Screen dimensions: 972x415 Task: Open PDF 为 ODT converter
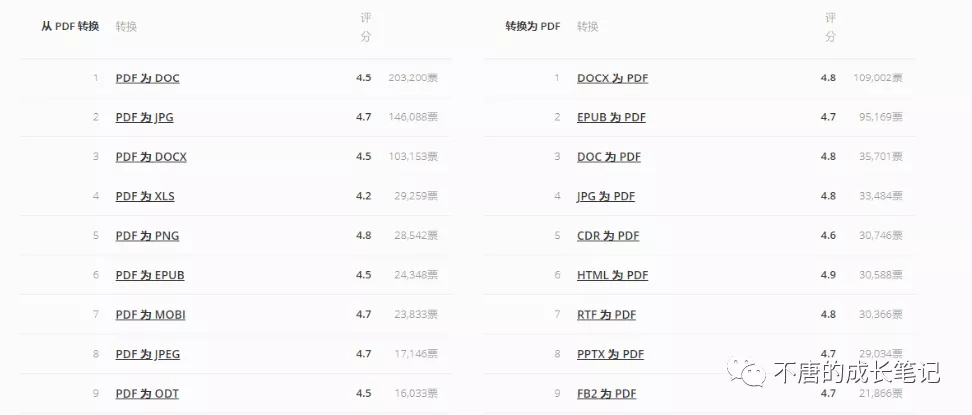coord(147,394)
